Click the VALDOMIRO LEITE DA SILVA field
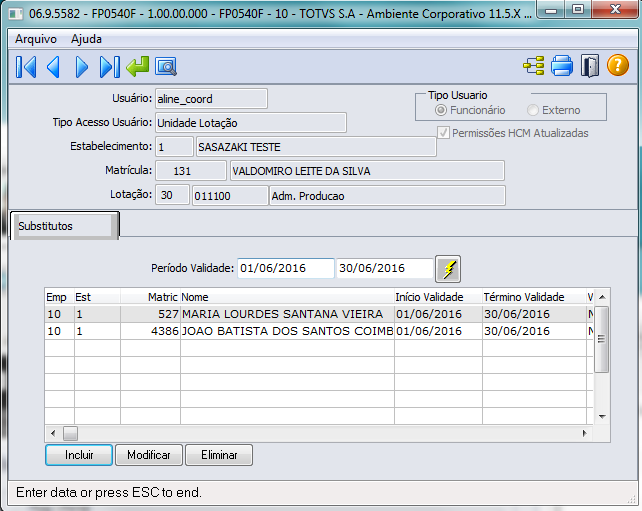This screenshot has width=642, height=511. click(367, 171)
